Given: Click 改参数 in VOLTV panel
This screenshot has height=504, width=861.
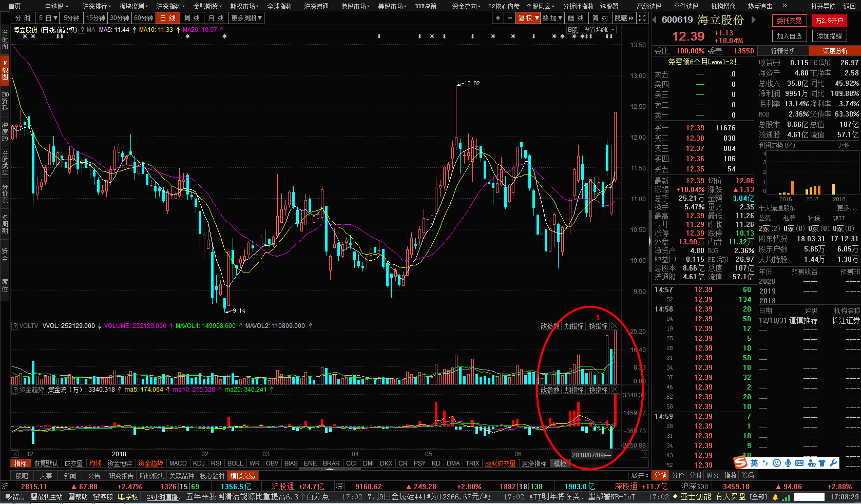Looking at the screenshot, I should 550,326.
